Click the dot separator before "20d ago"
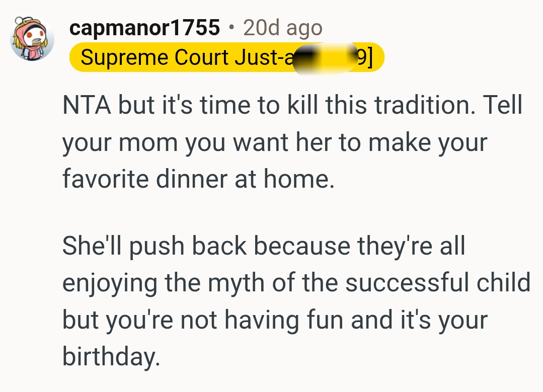 [231, 28]
